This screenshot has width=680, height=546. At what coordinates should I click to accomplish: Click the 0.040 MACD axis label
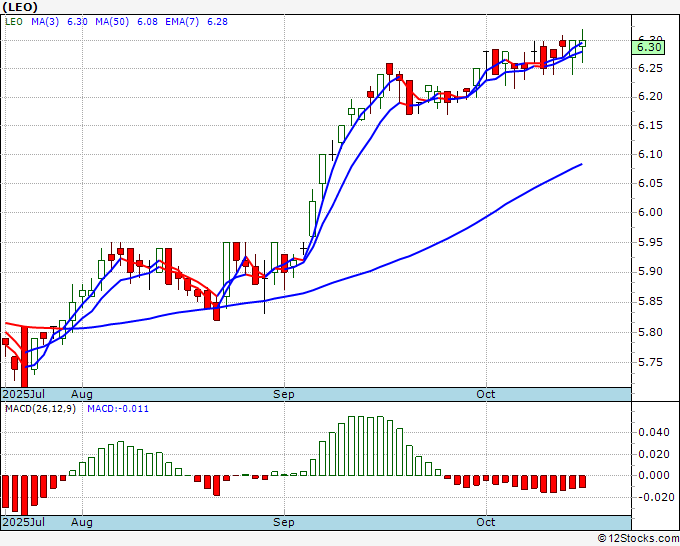coord(654,432)
